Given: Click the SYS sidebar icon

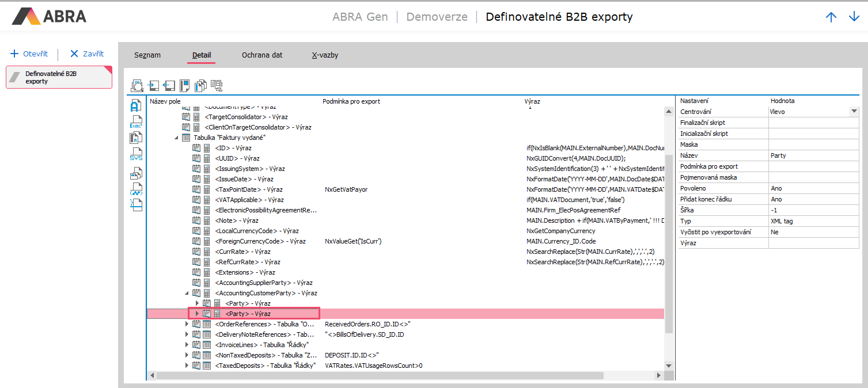Looking at the screenshot, I should tap(136, 154).
